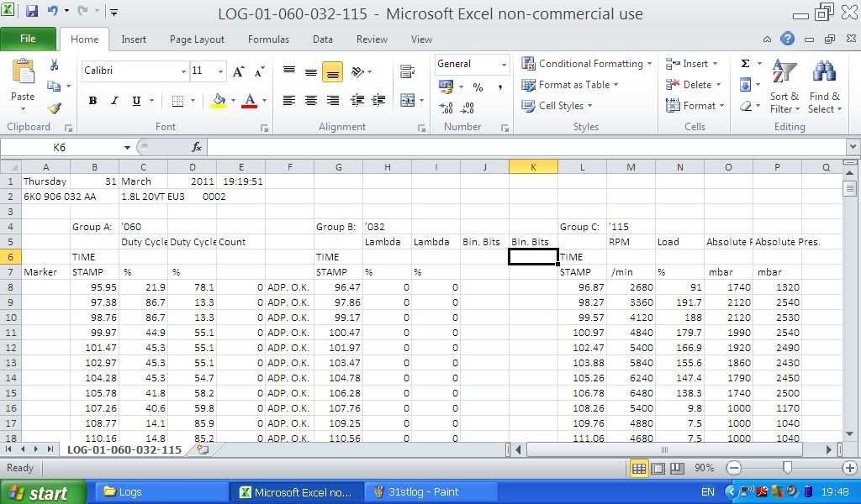Open Sort & Filter tool
This screenshot has height=504, width=861.
(784, 87)
